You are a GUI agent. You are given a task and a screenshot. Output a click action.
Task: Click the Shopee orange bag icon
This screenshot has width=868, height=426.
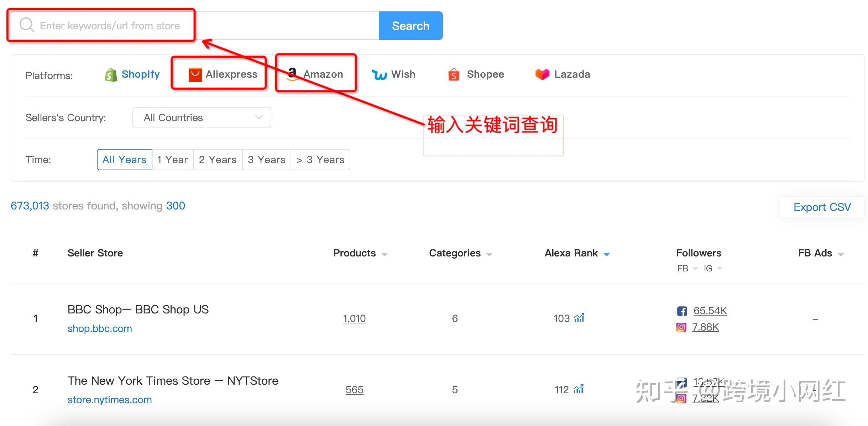[x=454, y=74]
